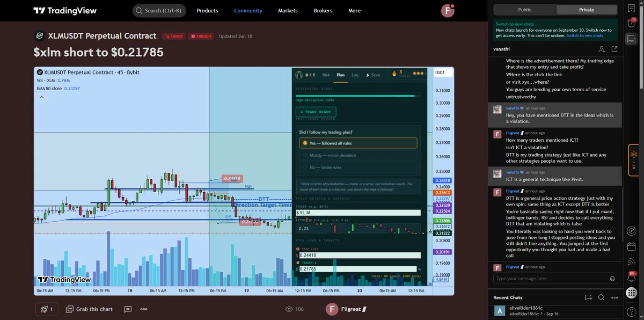The height and width of the screenshot is (320, 644).
Task: Switch to the Scan tab in DTT panel
Action: point(372,75)
